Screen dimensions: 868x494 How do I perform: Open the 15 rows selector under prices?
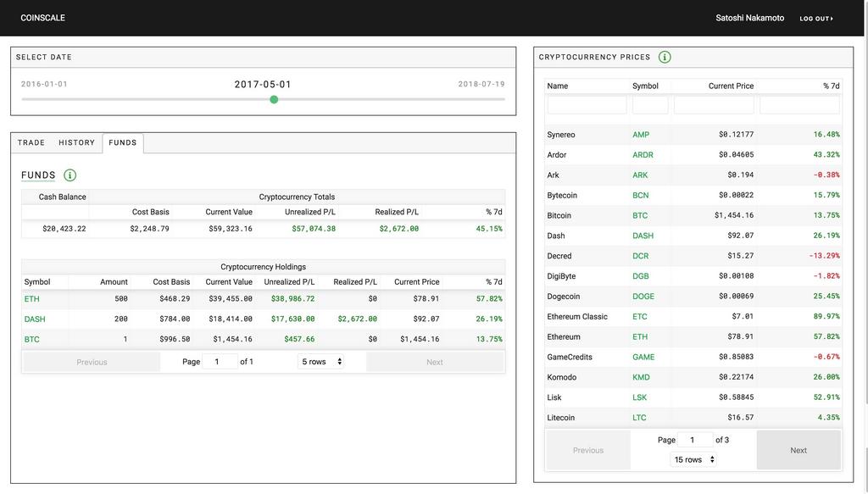point(693,458)
